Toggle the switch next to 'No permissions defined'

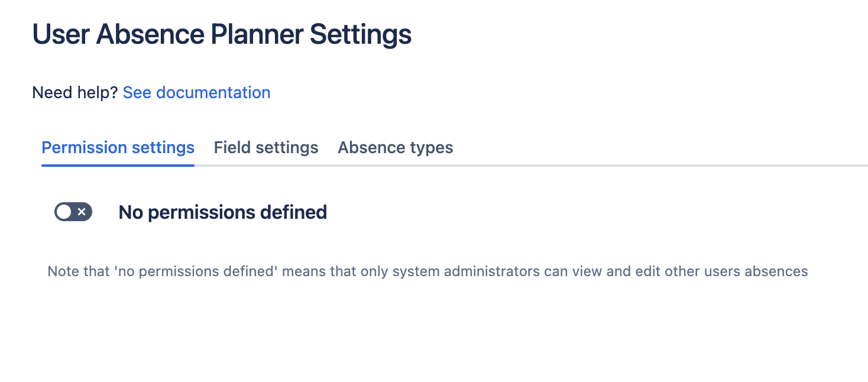[x=73, y=212]
